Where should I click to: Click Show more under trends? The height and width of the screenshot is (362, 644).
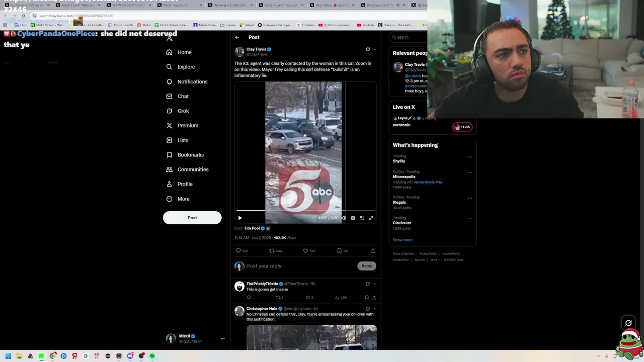403,240
